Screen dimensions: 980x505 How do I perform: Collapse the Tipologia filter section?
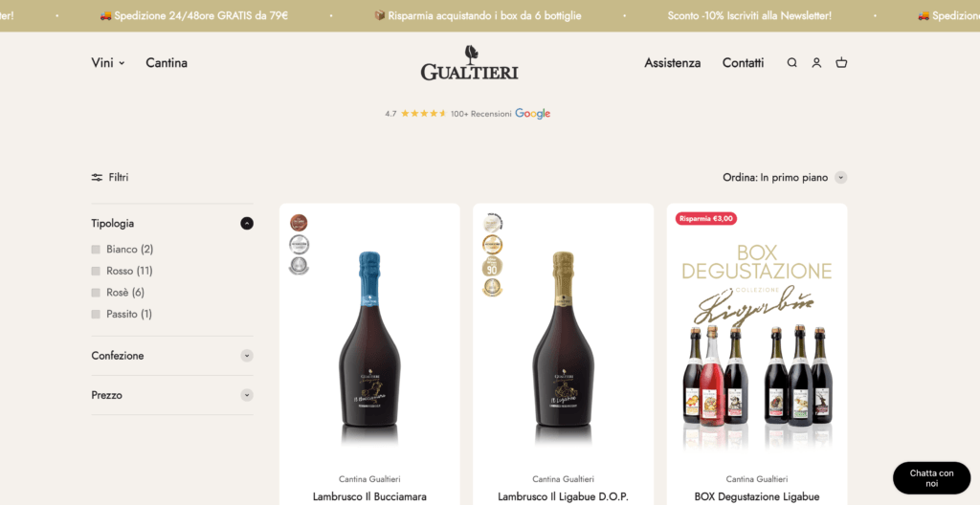(247, 223)
